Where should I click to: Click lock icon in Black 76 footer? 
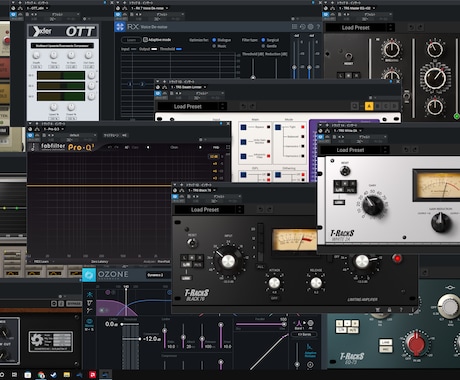[389, 310]
